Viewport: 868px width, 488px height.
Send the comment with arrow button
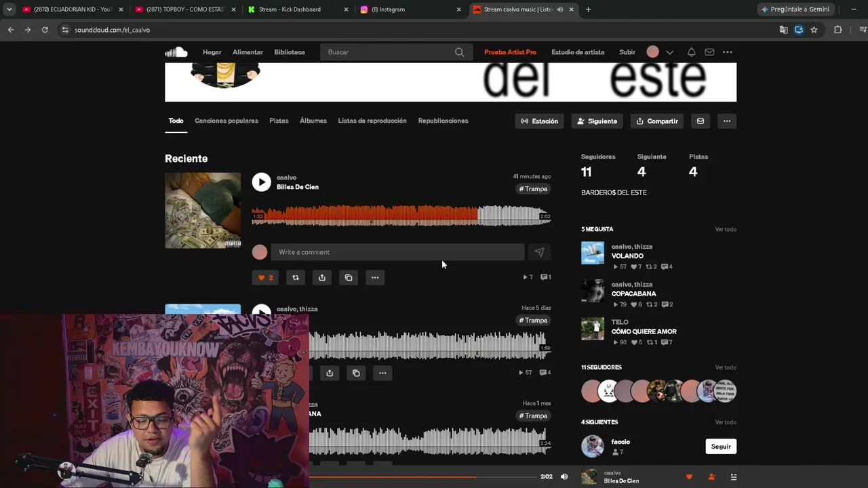(x=539, y=252)
